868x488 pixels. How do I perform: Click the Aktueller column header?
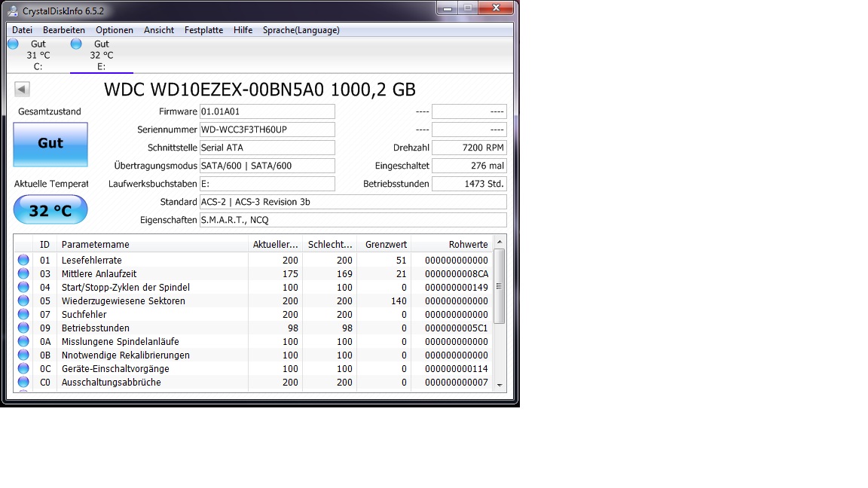(x=275, y=244)
